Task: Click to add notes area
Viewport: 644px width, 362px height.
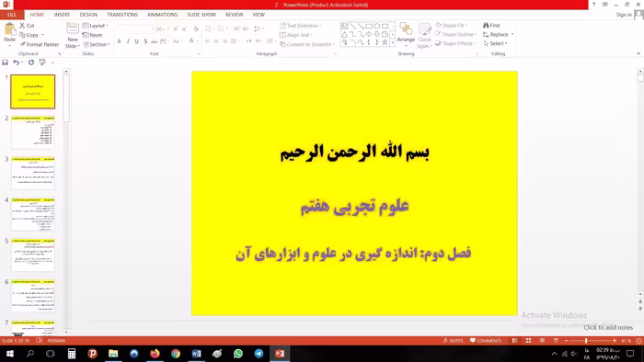Action: point(608,328)
